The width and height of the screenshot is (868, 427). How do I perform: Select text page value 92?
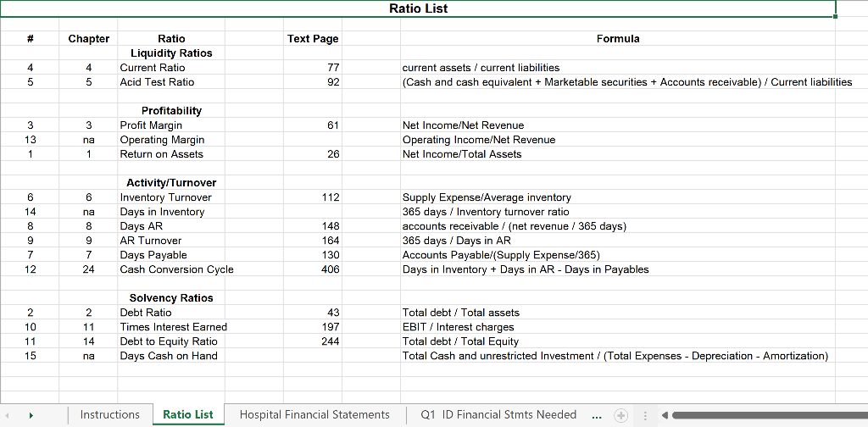tap(313, 82)
